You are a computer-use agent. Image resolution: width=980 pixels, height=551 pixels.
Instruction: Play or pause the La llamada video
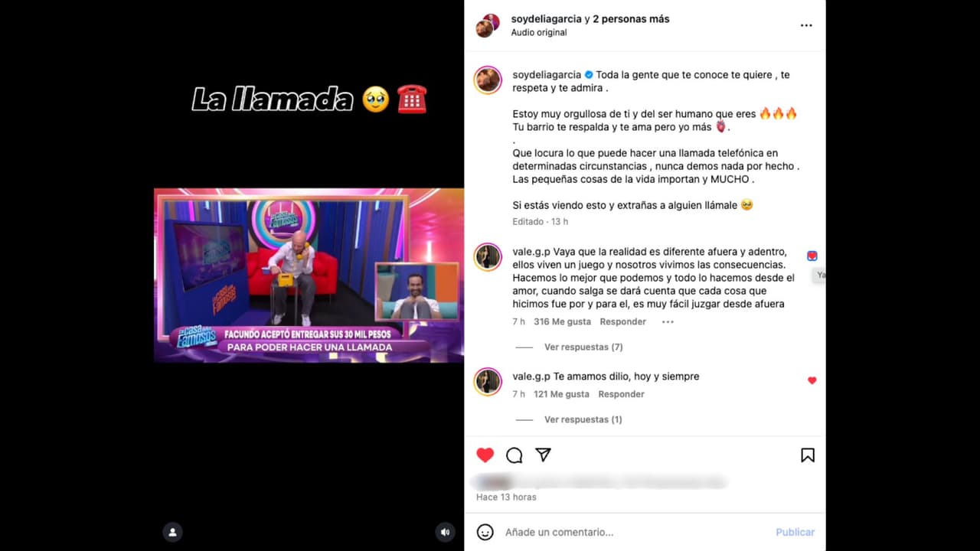309,275
